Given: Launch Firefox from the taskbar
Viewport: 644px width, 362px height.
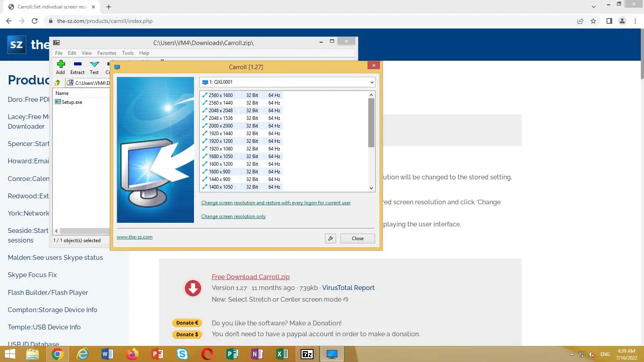Looking at the screenshot, I should (x=132, y=354).
